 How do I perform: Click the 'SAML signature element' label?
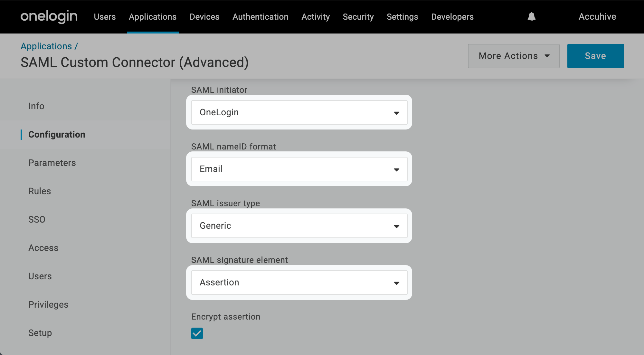pyautogui.click(x=240, y=260)
